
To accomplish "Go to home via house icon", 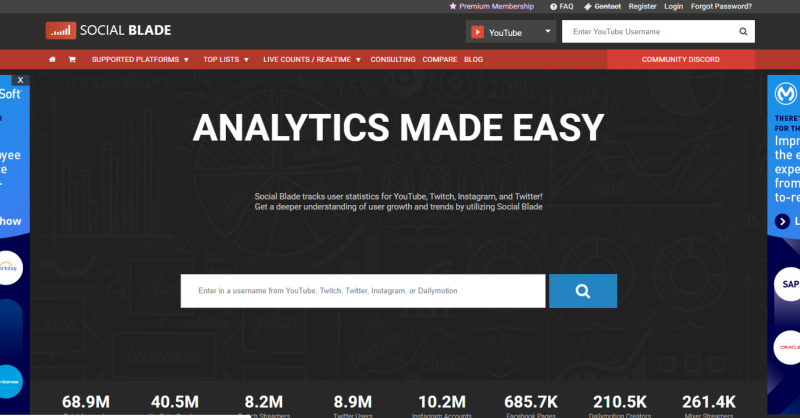I will [52, 60].
